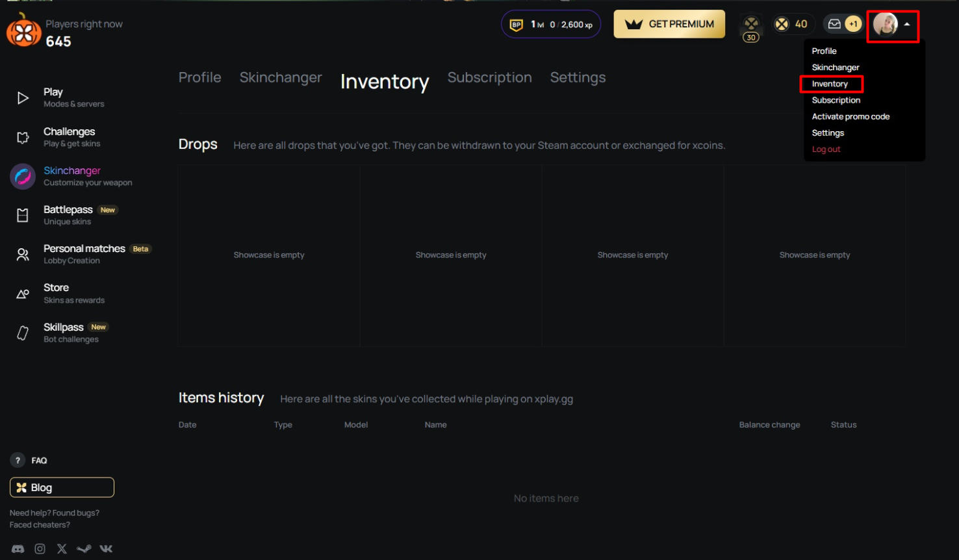The width and height of the screenshot is (959, 560).
Task: Choose Inventory in account dropdown menu
Action: pyautogui.click(x=830, y=84)
